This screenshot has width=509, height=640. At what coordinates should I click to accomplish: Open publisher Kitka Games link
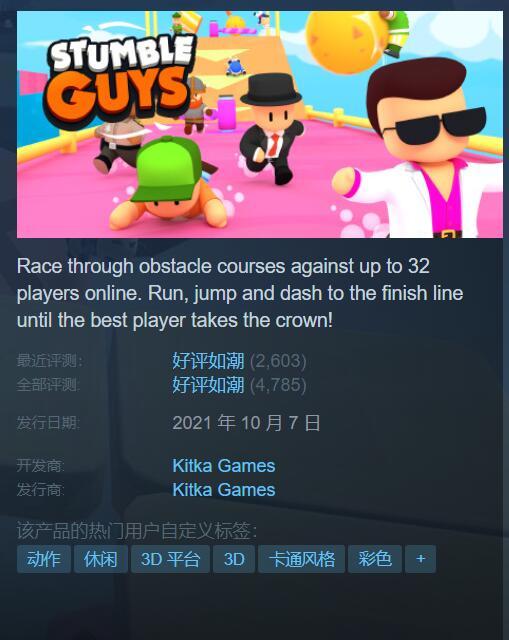[x=224, y=489]
